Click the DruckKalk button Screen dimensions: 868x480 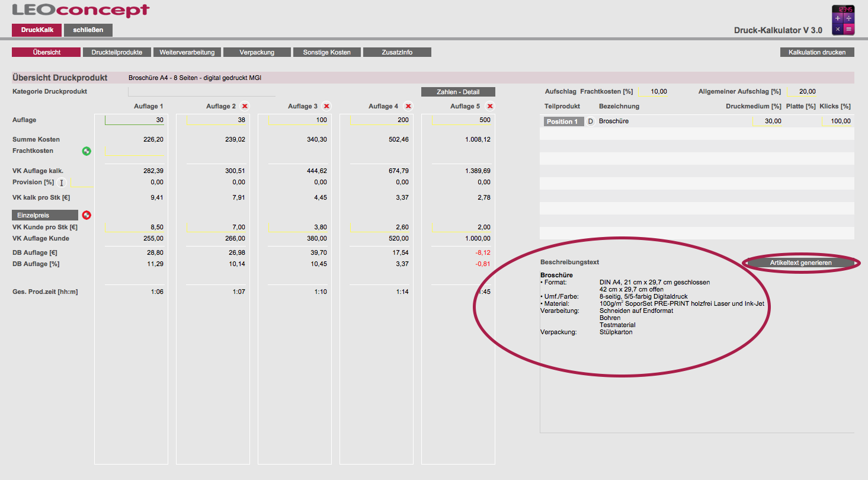(x=37, y=30)
